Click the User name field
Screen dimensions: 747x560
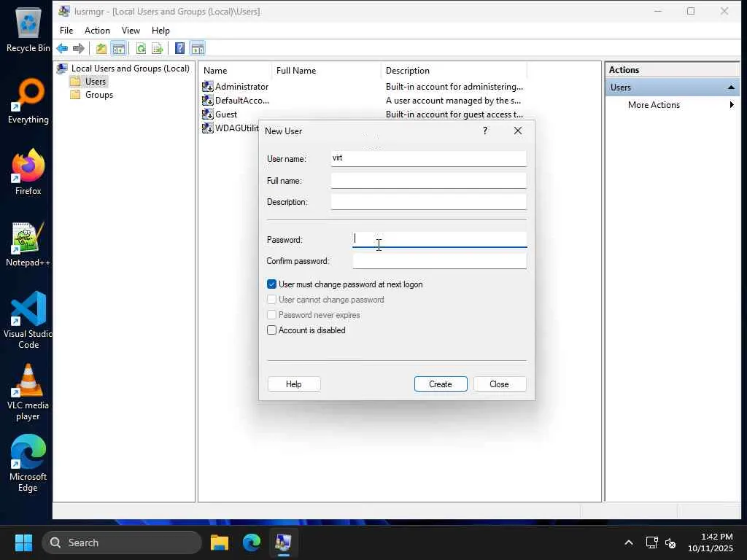click(429, 158)
